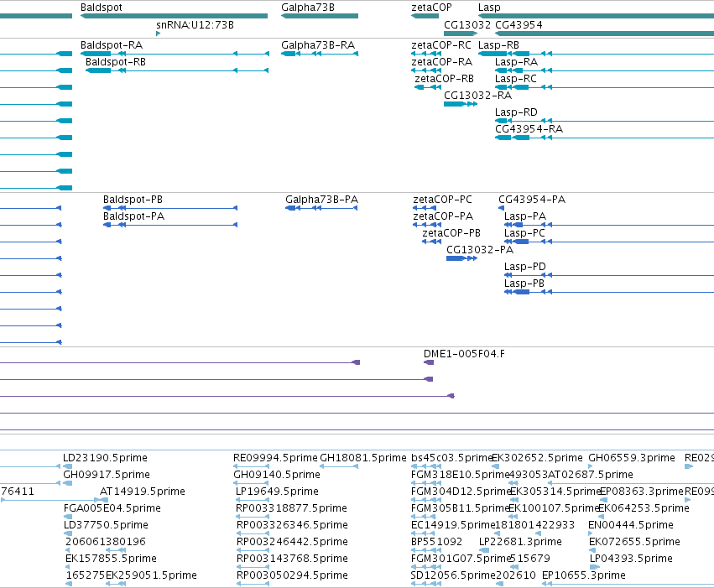The image size is (714, 588).
Task: Select RP003050294.5prime EST
Action: (253, 584)
